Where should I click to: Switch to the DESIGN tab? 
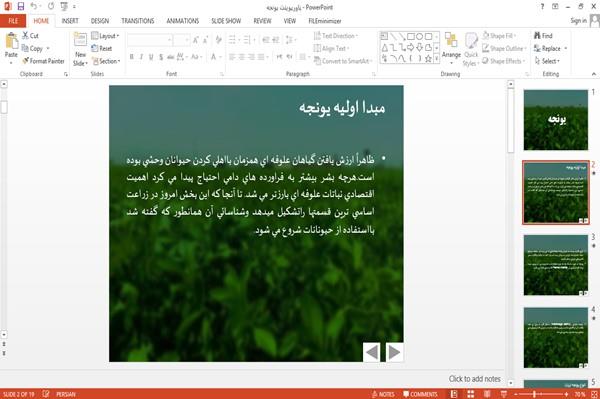pyautogui.click(x=100, y=21)
